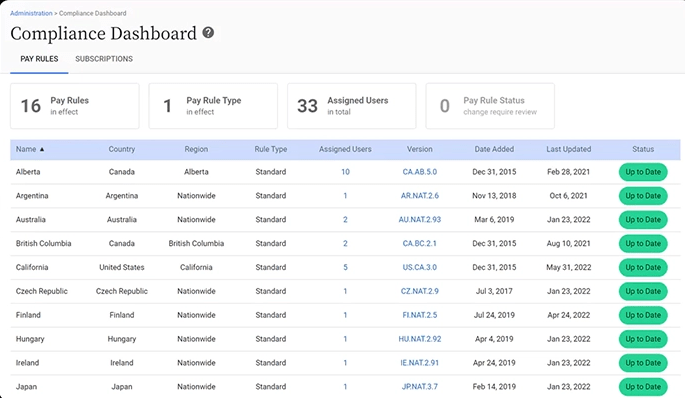The height and width of the screenshot is (398, 685).
Task: Click Up to Date status for Argentina
Action: click(x=643, y=196)
